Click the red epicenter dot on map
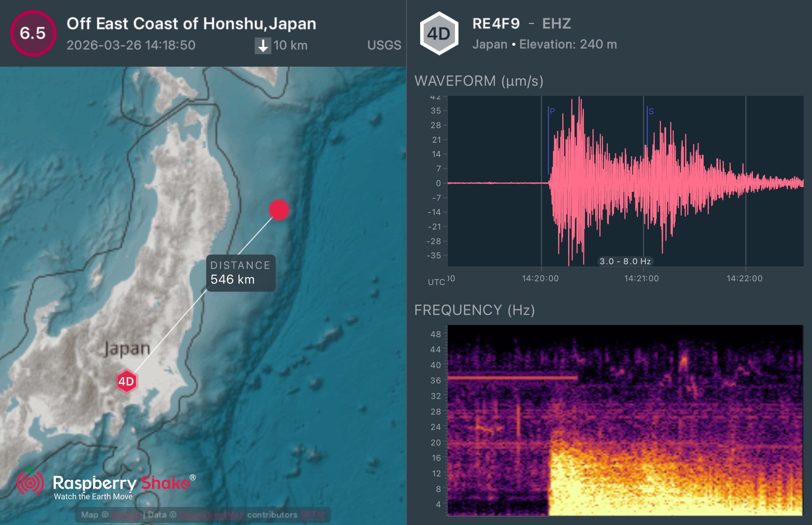812x525 pixels. click(279, 209)
